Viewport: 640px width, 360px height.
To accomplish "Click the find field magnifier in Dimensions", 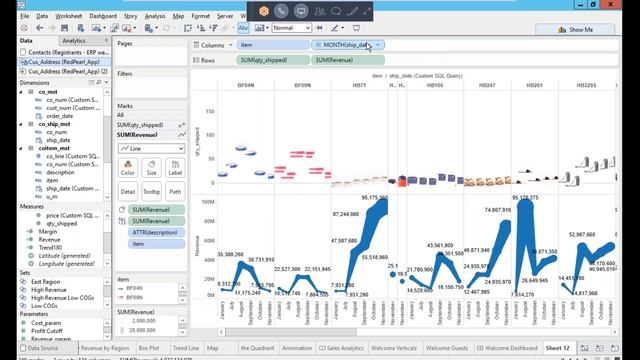I will coord(99,82).
